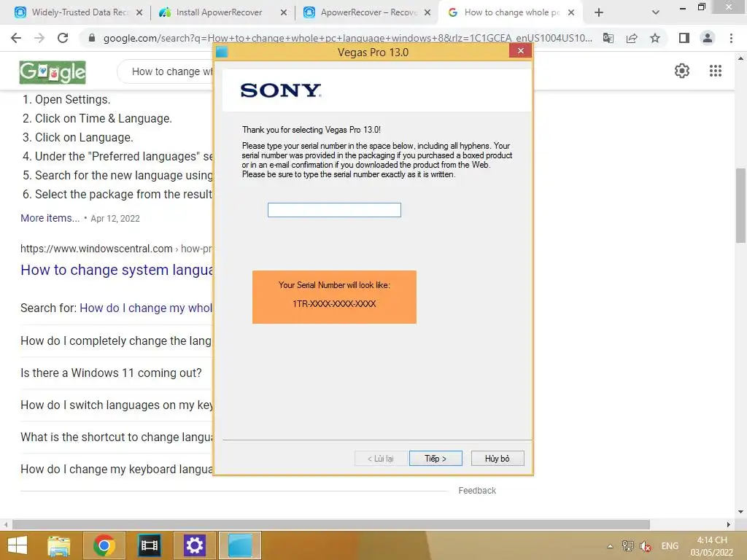The image size is (747, 560).
Task: Click "2. Click on Time & Language." text
Action: click(97, 119)
